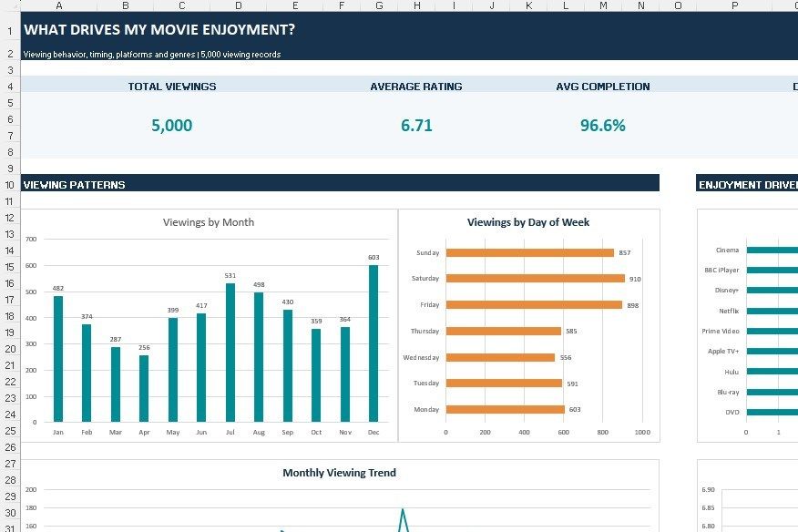Select column A header
This screenshot has width=798, height=532.
coord(58,5)
